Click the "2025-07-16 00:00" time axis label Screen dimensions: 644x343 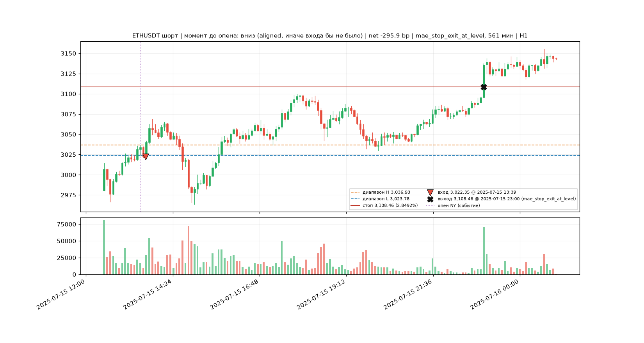pos(495,295)
